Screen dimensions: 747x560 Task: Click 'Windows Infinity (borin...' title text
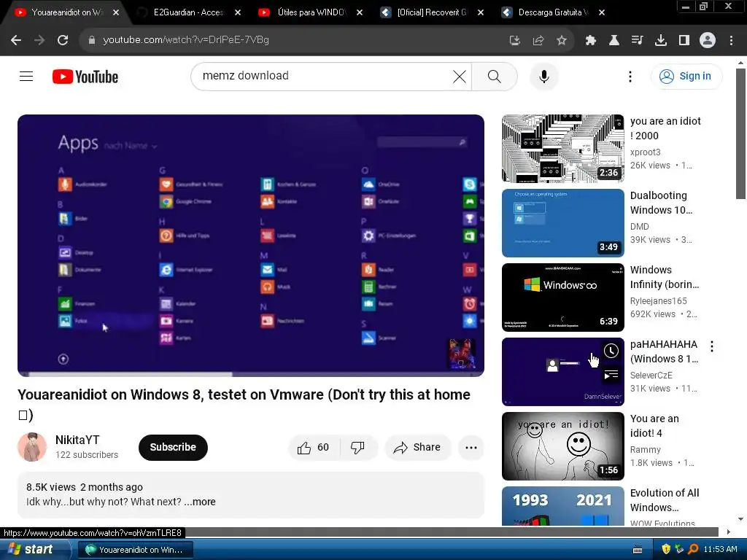665,277
